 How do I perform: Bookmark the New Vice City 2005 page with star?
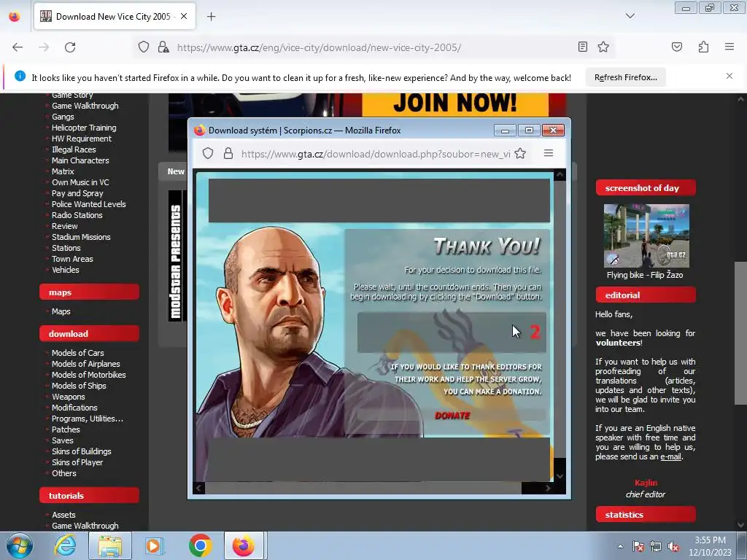[603, 47]
